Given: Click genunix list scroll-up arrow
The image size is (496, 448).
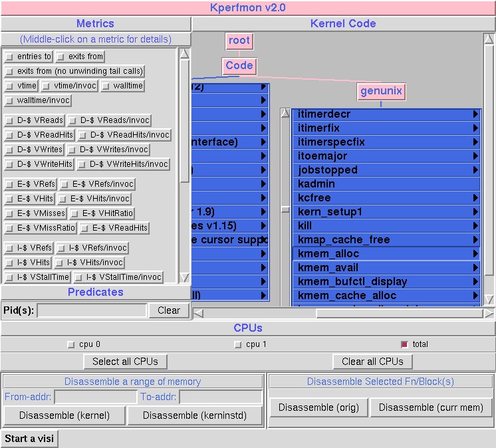Looking at the screenshot, I should tap(285, 113).
